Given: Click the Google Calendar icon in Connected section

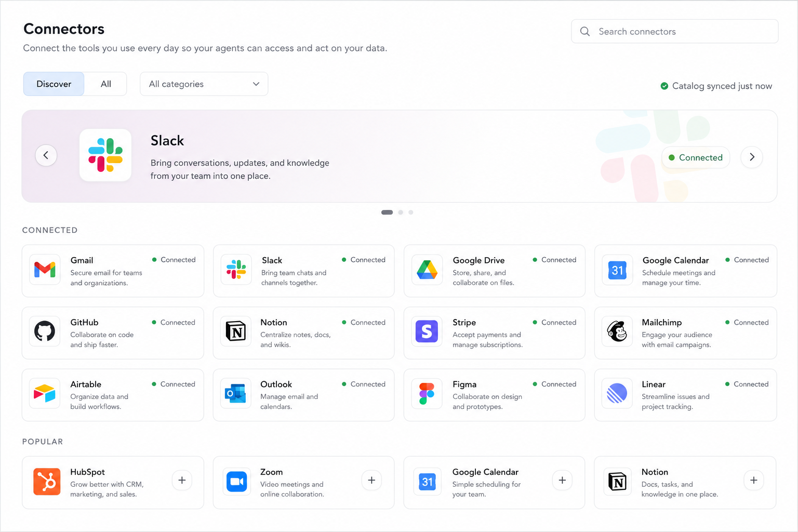Looking at the screenshot, I should (x=617, y=270).
